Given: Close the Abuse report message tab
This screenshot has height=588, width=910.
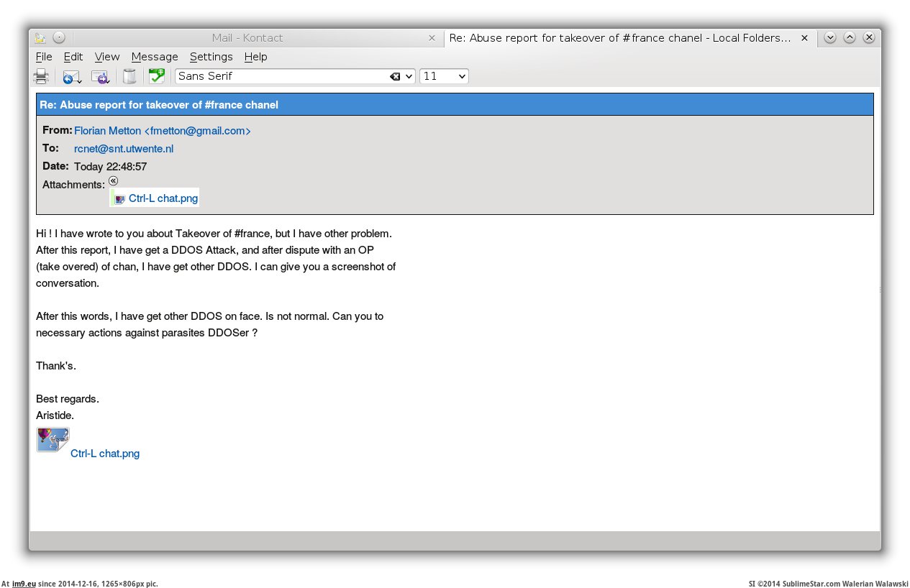Looking at the screenshot, I should [x=804, y=38].
